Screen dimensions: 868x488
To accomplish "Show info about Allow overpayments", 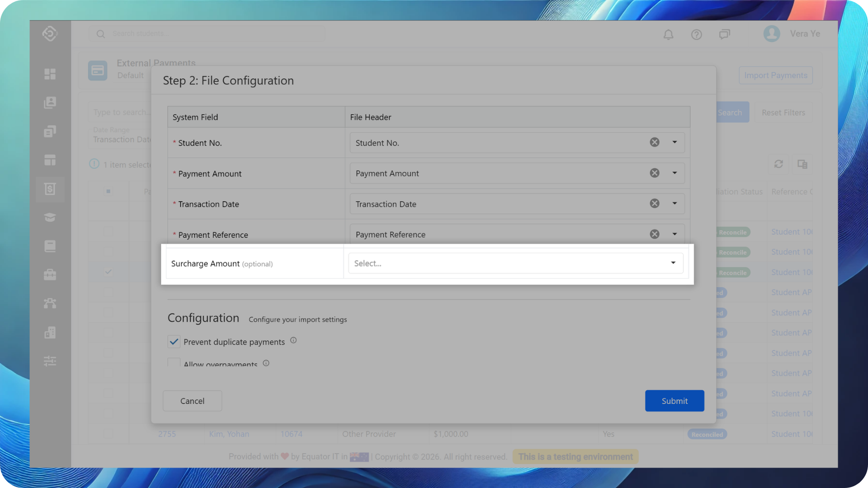I will click(266, 363).
